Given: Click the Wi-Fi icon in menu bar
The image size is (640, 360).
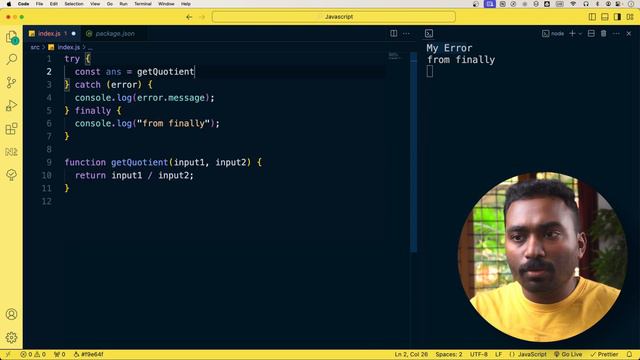Looking at the screenshot, I should pyautogui.click(x=573, y=4).
